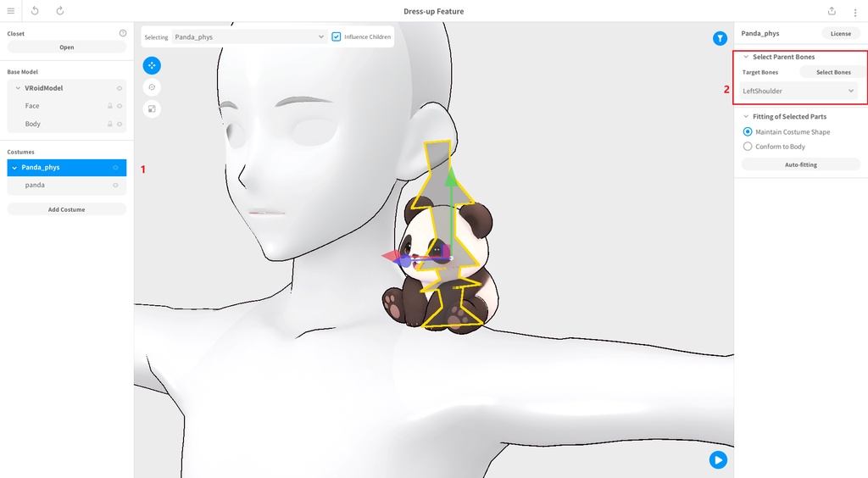Click the Panda_phys panel heading
The width and height of the screenshot is (868, 478).
click(x=760, y=33)
